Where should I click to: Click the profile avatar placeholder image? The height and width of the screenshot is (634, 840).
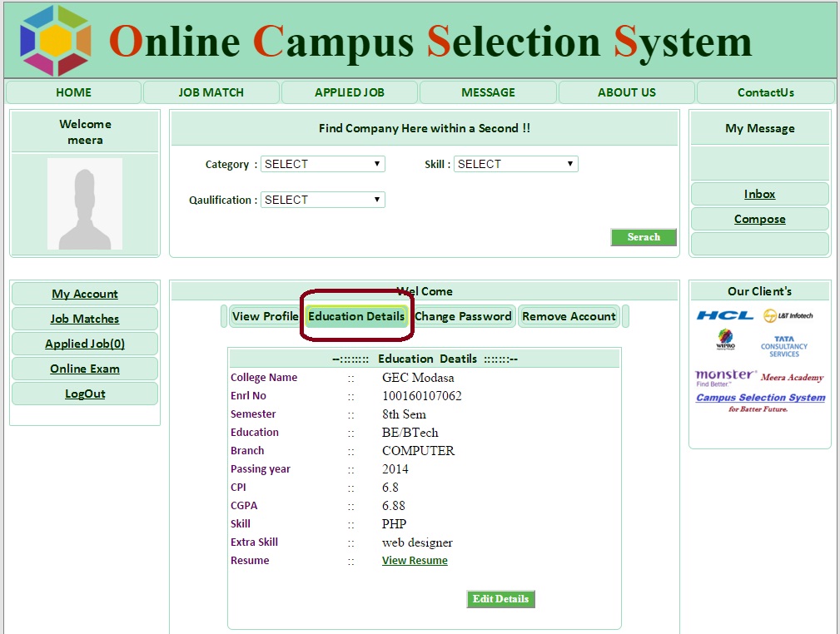(84, 204)
